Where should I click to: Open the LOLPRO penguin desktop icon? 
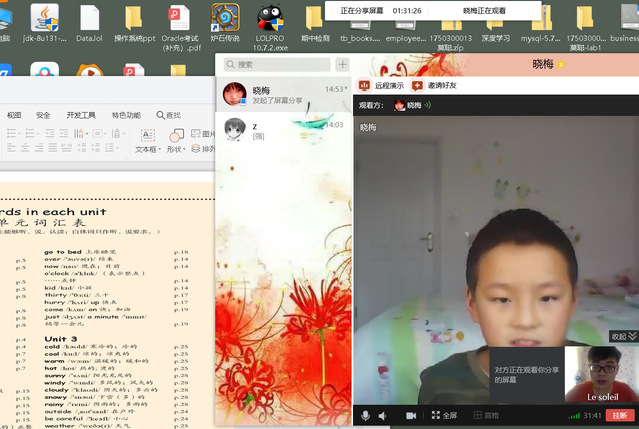click(268, 27)
